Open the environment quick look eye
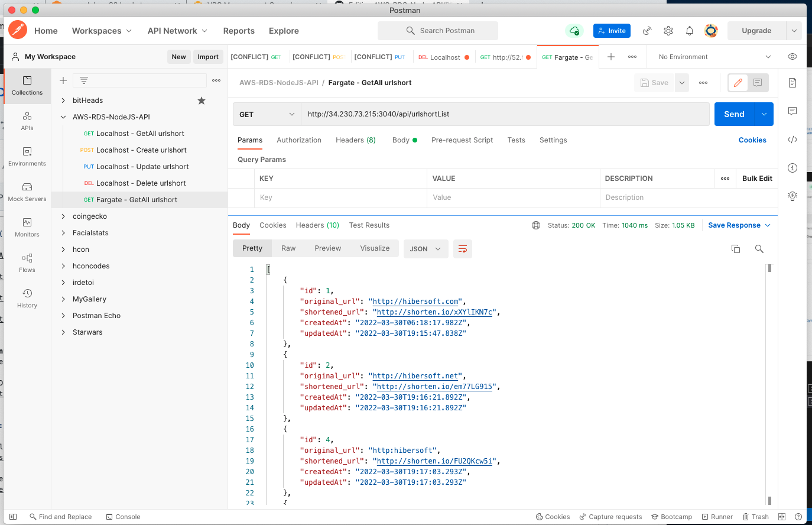The width and height of the screenshot is (812, 525). [792, 56]
